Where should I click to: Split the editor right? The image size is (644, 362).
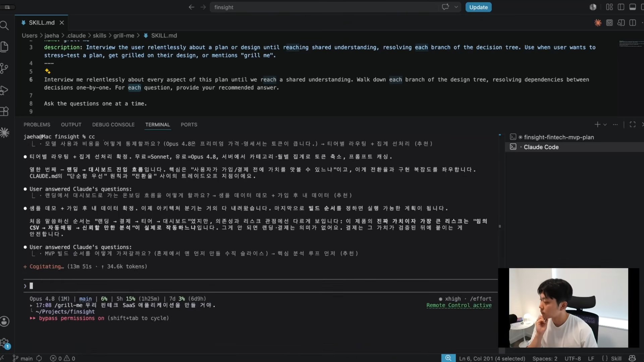pyautogui.click(x=633, y=23)
